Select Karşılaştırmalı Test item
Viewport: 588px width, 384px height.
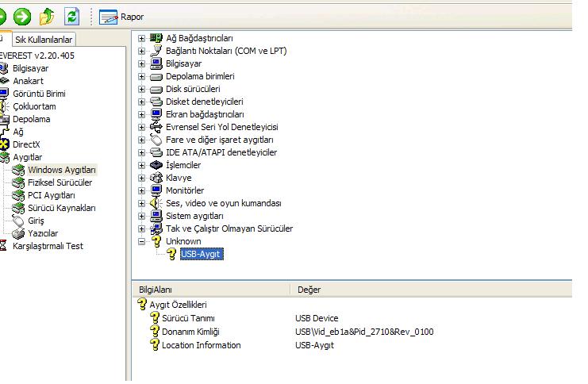coord(48,247)
